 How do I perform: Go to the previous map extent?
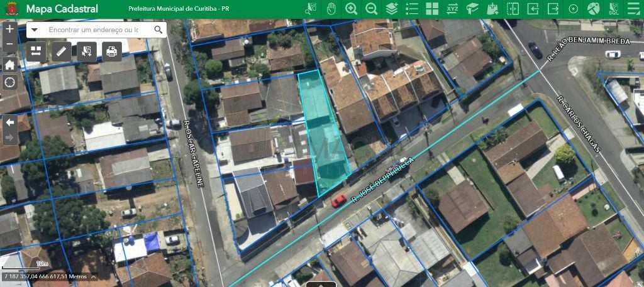click(9, 122)
